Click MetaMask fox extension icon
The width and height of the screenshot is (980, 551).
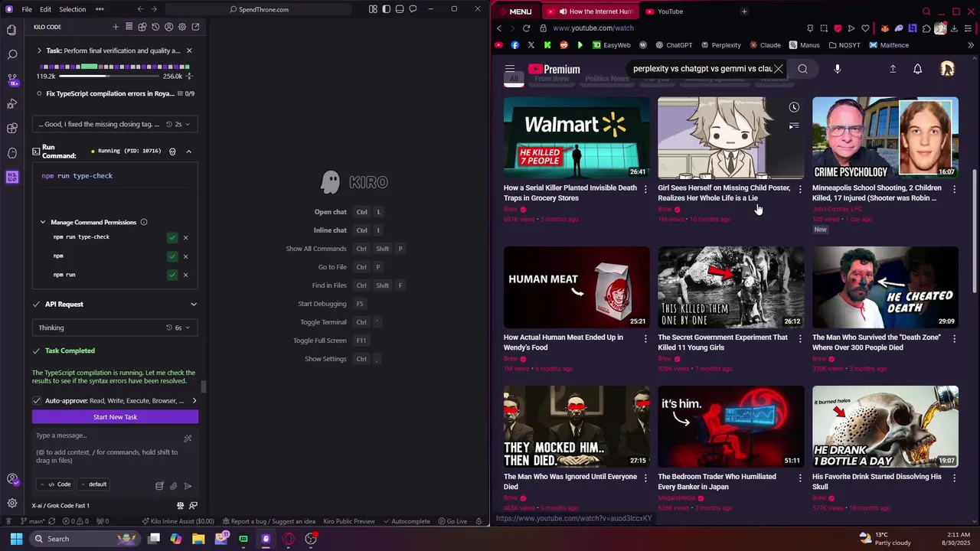pyautogui.click(x=885, y=28)
